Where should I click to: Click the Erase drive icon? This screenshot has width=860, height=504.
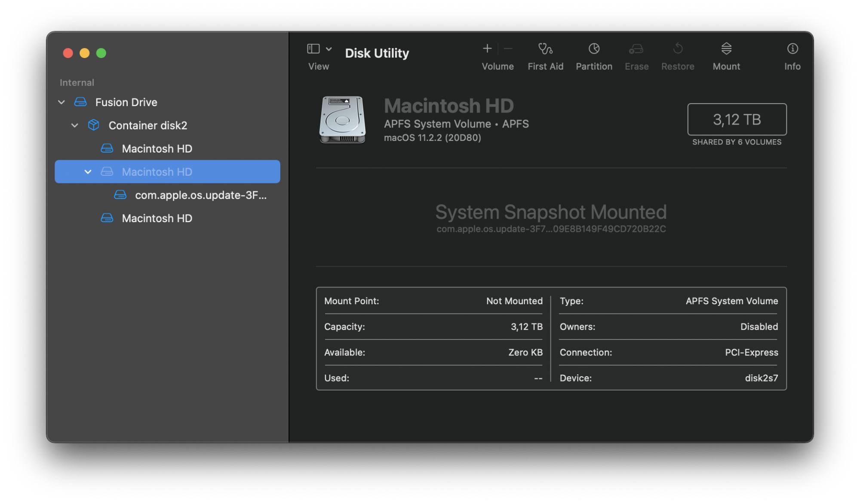coord(636,49)
